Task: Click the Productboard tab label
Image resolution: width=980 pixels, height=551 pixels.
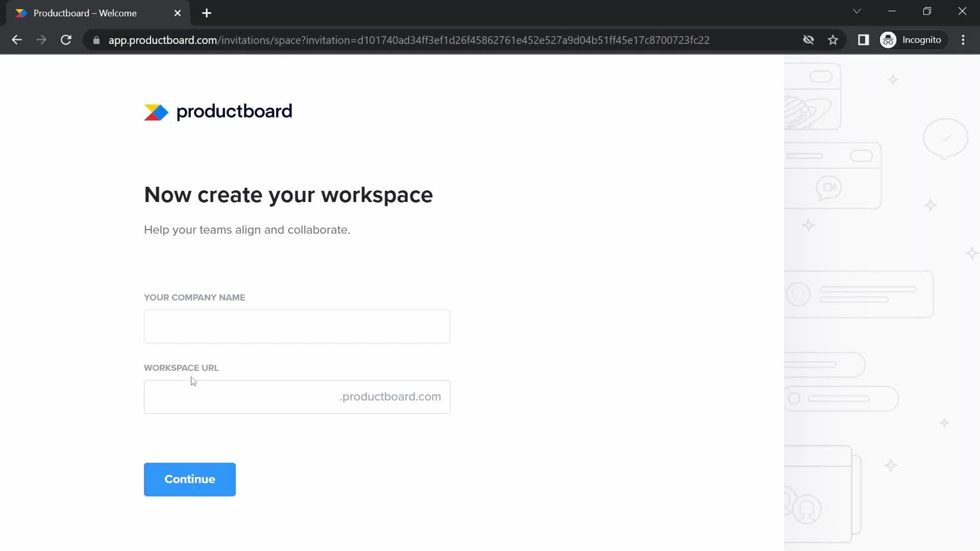Action: point(85,13)
